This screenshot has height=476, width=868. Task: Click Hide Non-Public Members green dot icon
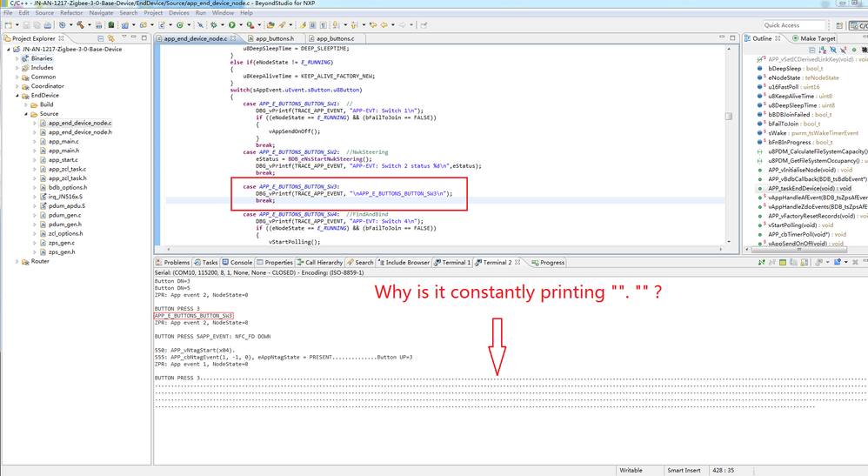coord(854,50)
